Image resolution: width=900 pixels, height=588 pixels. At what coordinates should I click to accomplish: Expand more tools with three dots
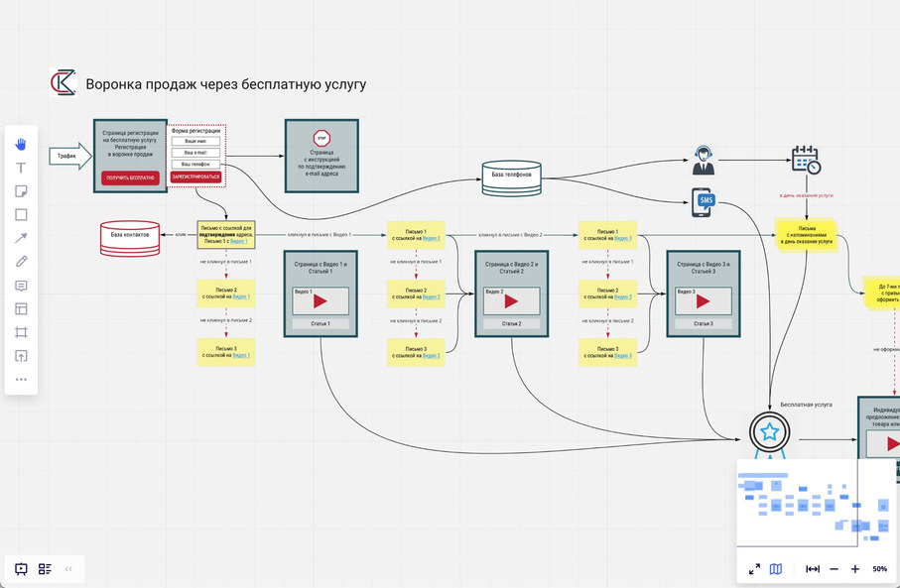pos(21,380)
